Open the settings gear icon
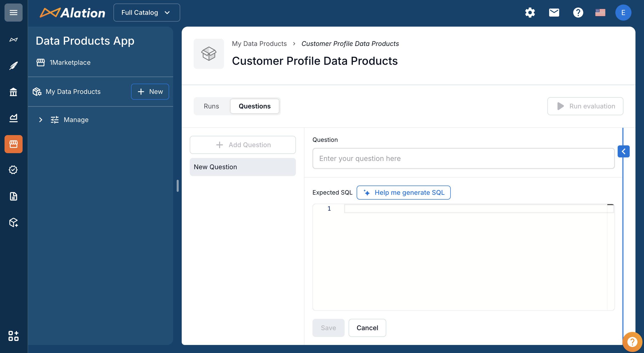This screenshot has width=644, height=353. pyautogui.click(x=530, y=12)
